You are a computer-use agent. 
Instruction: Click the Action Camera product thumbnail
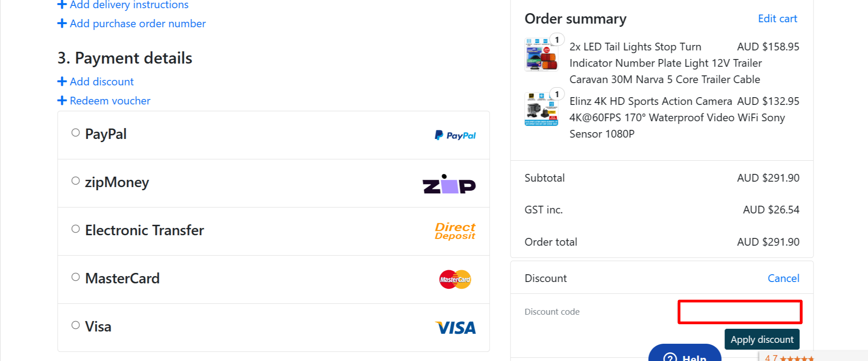(x=541, y=109)
